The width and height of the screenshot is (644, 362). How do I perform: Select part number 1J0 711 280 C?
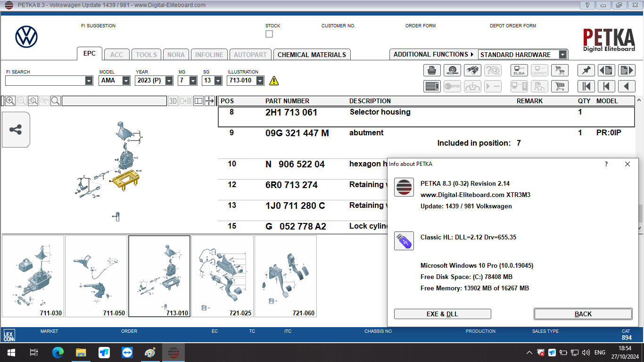pyautogui.click(x=295, y=206)
